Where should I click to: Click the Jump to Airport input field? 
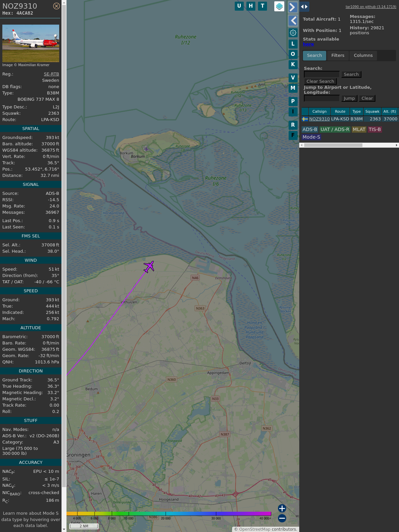pos(322,98)
